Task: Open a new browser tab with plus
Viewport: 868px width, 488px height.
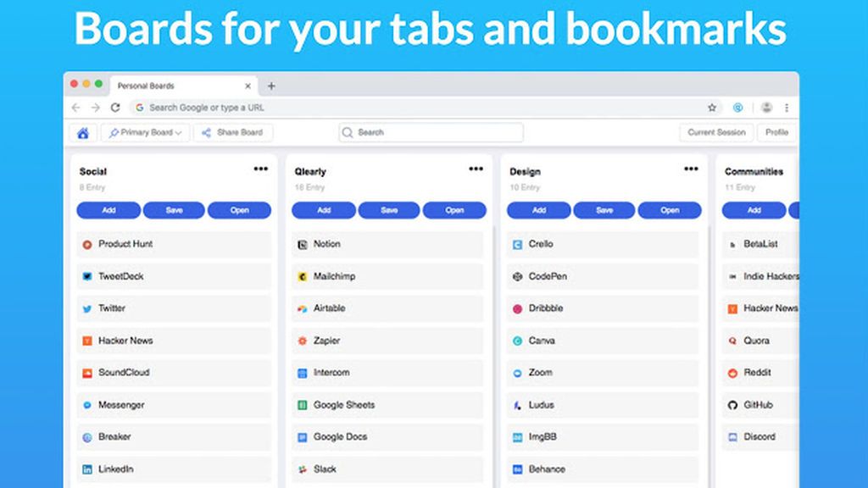Action: click(x=271, y=86)
